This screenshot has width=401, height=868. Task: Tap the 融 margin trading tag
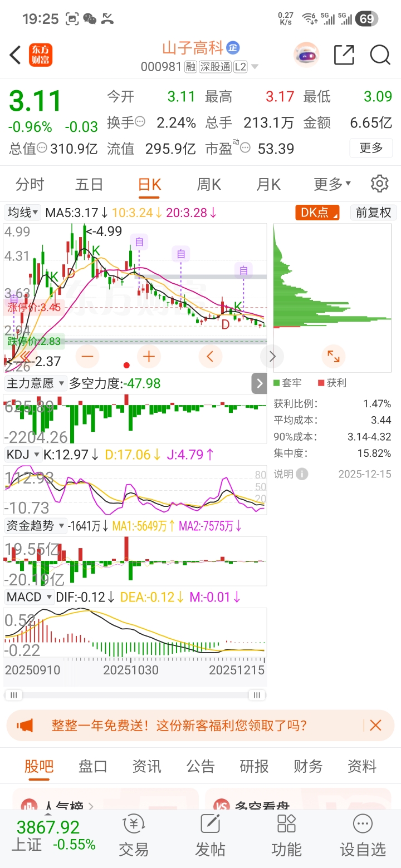click(x=190, y=67)
